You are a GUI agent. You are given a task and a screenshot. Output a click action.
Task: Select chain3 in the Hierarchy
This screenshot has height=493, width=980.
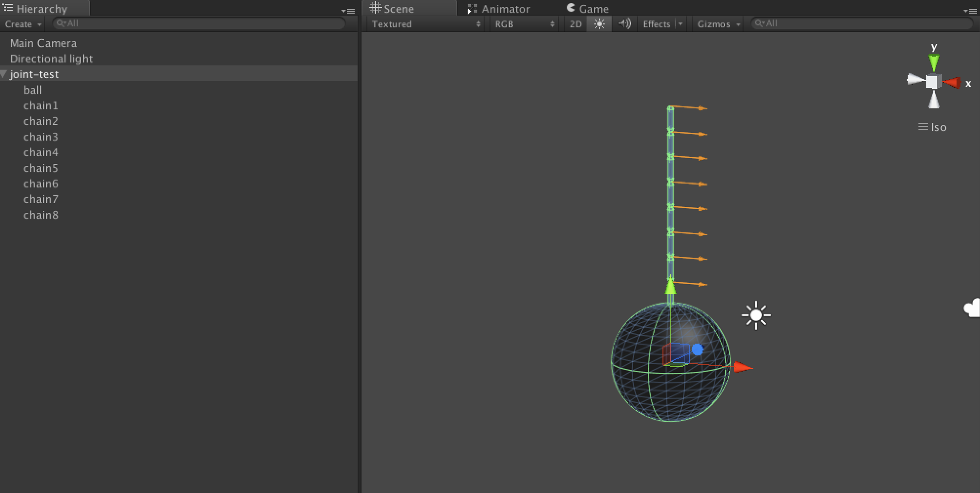coord(179,137)
